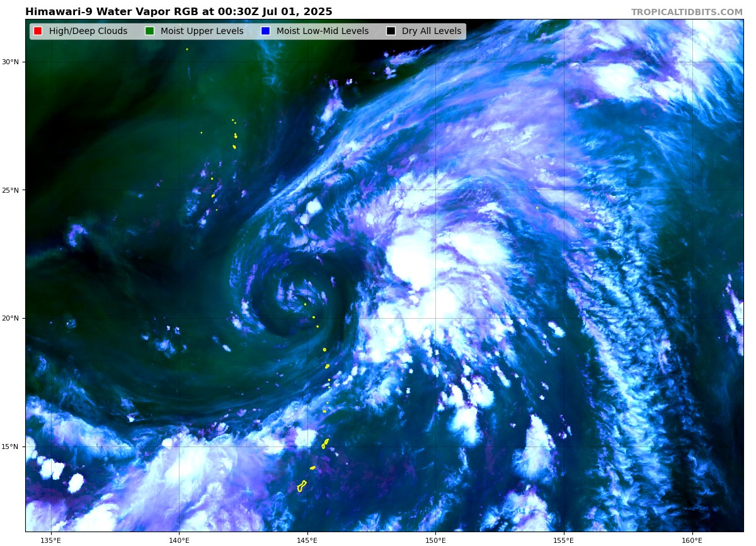Click the 155°E longitude axis label

[x=564, y=540]
